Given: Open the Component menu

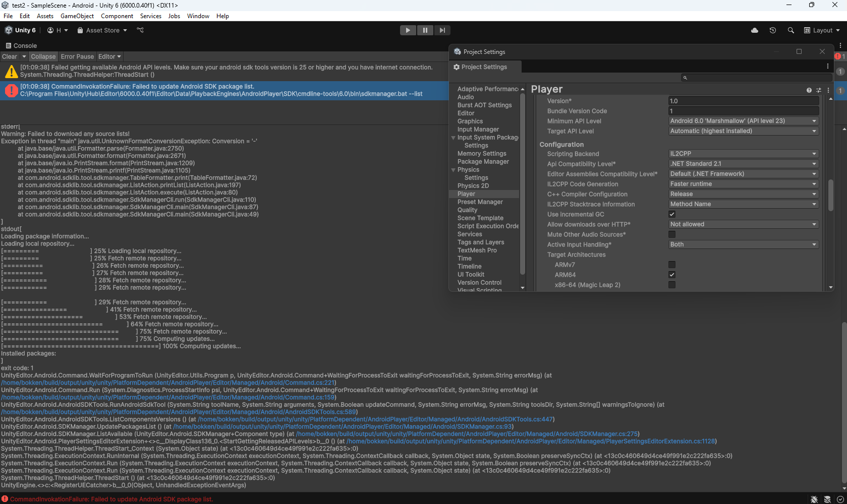Looking at the screenshot, I should [117, 16].
